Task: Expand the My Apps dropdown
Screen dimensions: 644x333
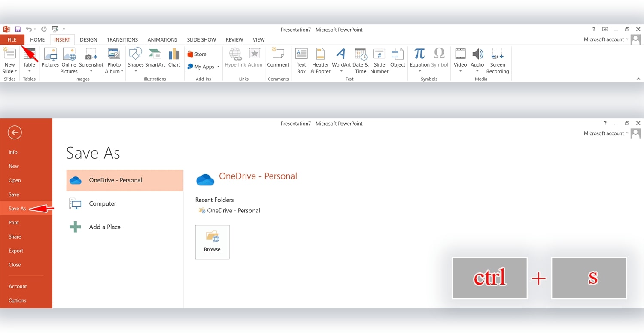Action: (218, 67)
